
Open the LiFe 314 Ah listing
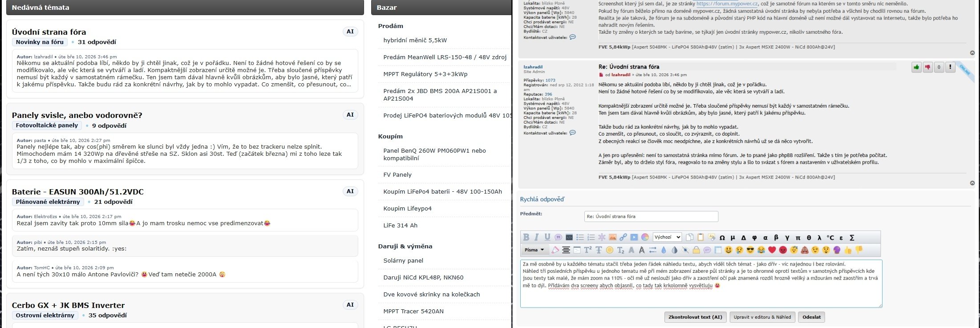click(x=401, y=225)
